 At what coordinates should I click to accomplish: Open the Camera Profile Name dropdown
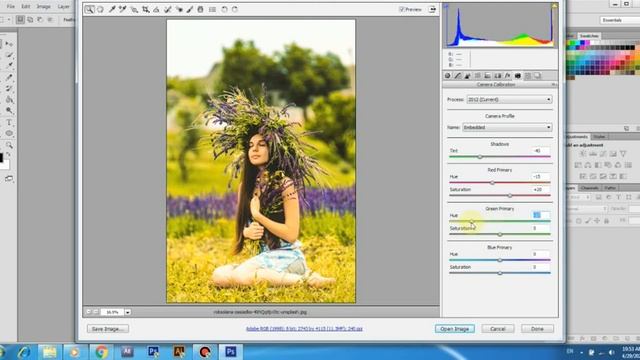pos(507,127)
